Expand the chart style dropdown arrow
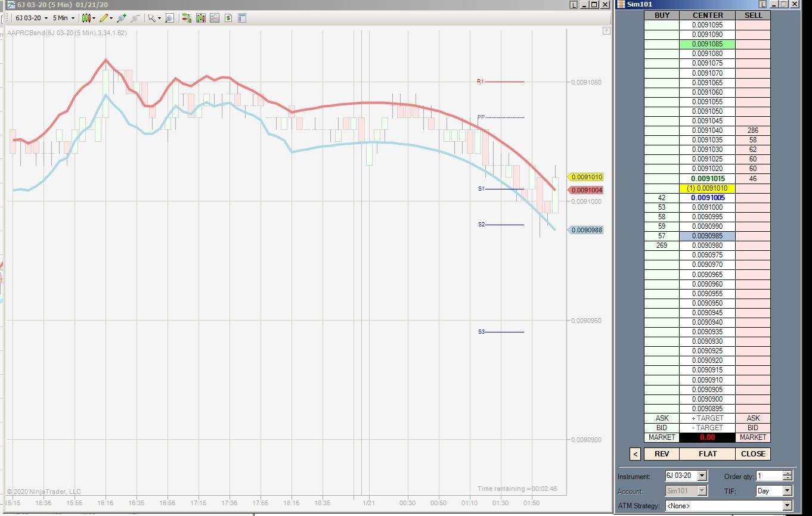The width and height of the screenshot is (812, 516). coord(94,18)
